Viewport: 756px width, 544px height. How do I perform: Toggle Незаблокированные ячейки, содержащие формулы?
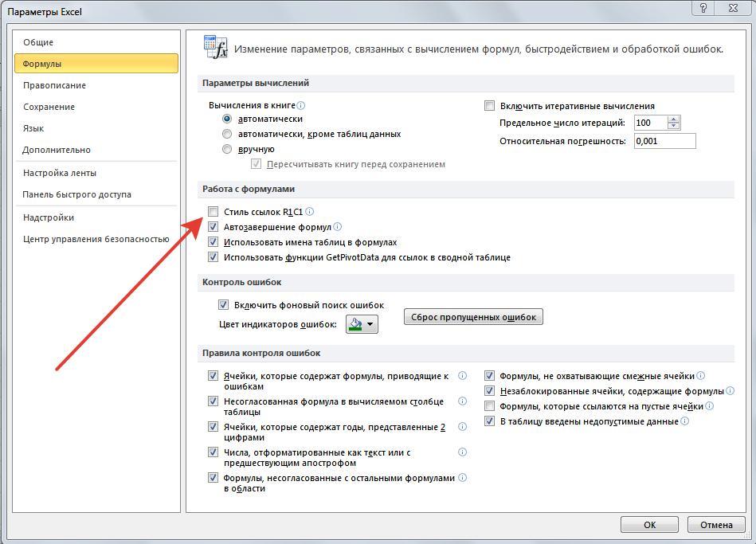[489, 390]
